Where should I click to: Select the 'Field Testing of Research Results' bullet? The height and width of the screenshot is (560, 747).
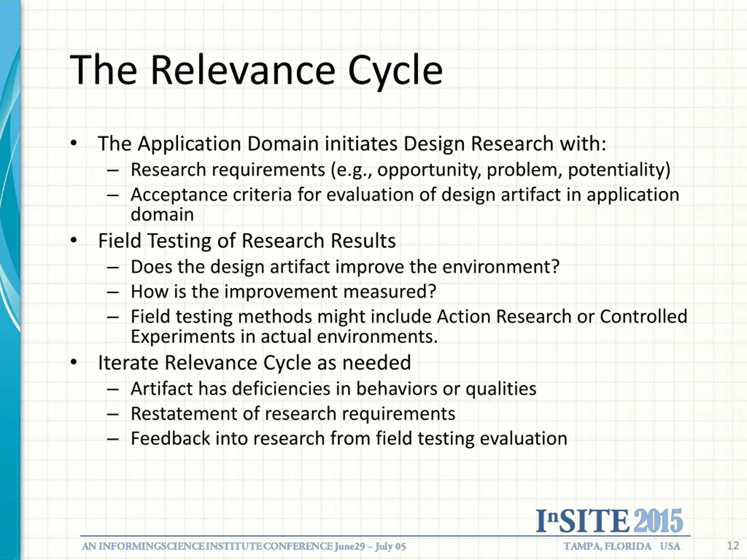247,241
